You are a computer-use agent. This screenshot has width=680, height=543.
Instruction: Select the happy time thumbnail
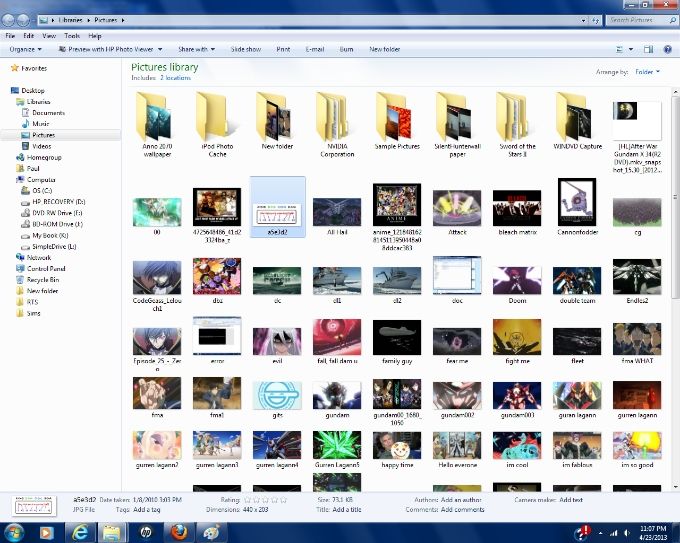pos(397,450)
